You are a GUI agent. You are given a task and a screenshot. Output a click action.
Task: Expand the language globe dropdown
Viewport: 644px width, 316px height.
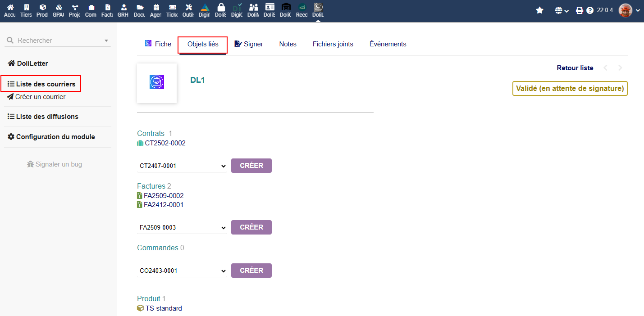tap(562, 10)
